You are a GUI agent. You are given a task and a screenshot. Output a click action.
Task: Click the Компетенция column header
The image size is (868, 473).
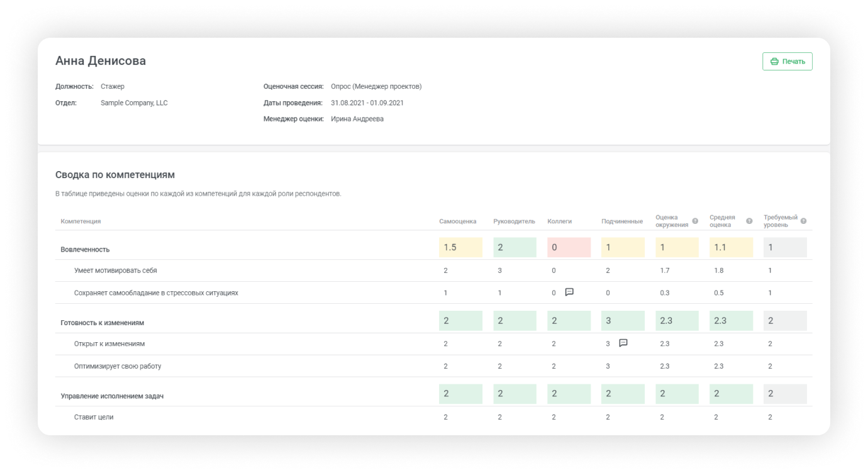(81, 221)
